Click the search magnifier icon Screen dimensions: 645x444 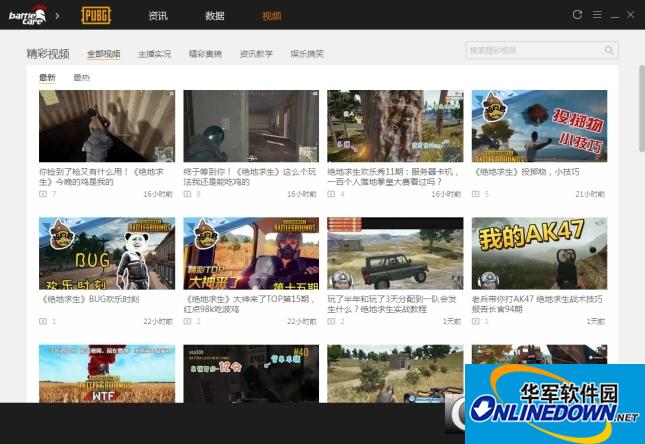pyautogui.click(x=608, y=50)
